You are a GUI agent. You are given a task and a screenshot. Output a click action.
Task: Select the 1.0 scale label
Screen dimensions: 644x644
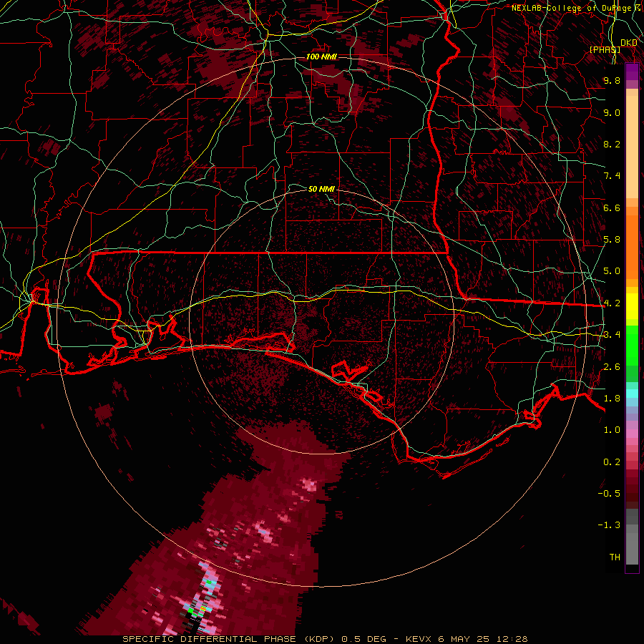click(x=612, y=430)
